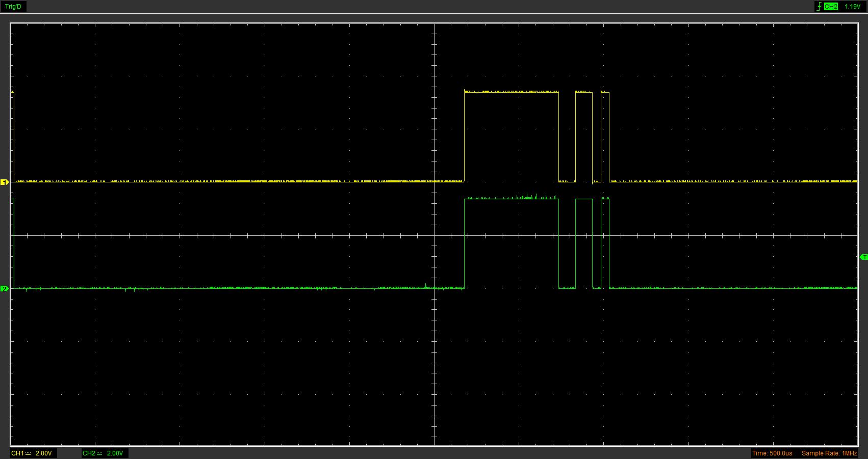The width and height of the screenshot is (868, 459).
Task: Click the rising edge trigger icon
Action: click(819, 7)
